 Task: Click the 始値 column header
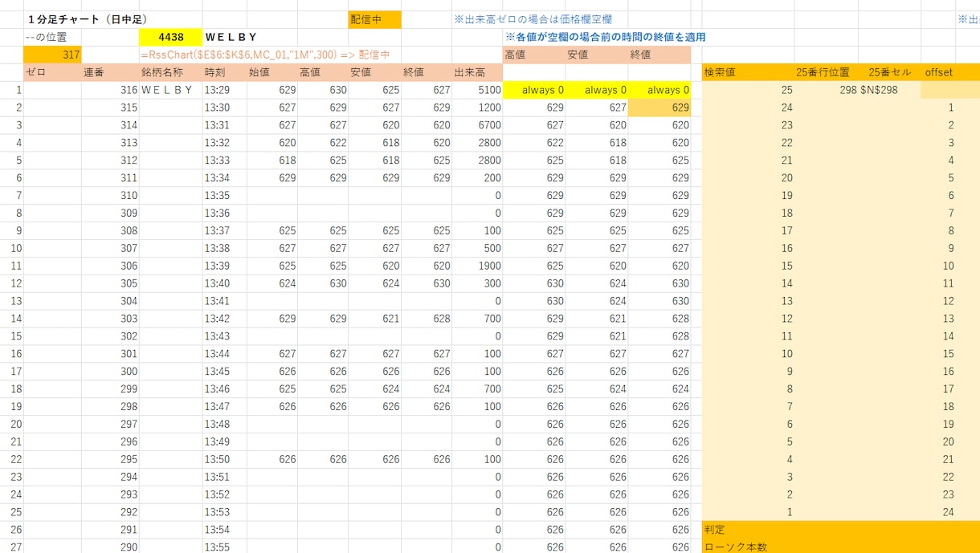click(272, 72)
